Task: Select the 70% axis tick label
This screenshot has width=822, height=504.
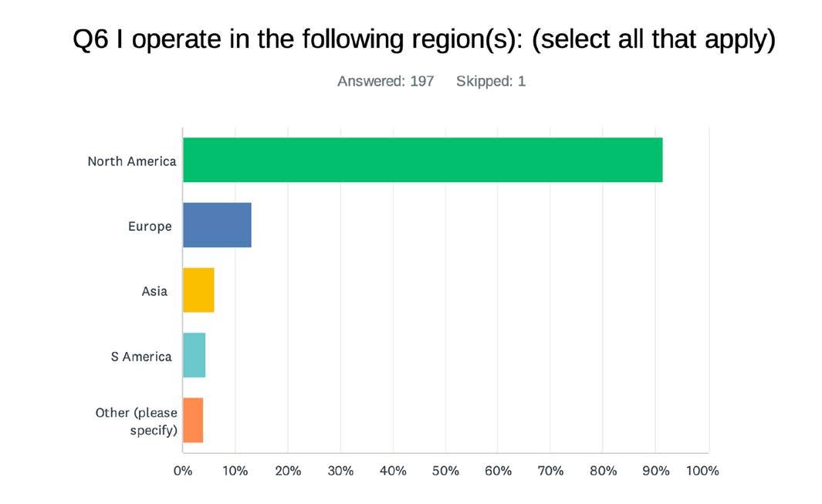Action: point(550,471)
